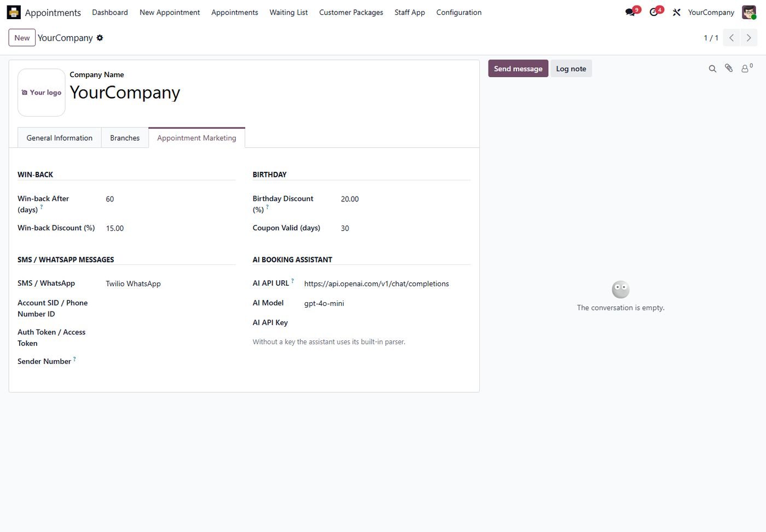Show the Birthday Discount help tooltip
766x532 pixels.
[x=267, y=207]
